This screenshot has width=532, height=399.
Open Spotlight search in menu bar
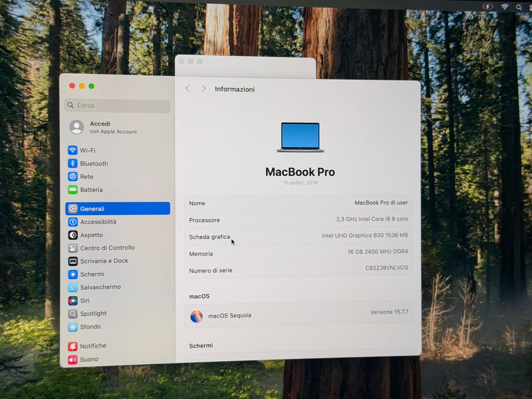coord(519,7)
